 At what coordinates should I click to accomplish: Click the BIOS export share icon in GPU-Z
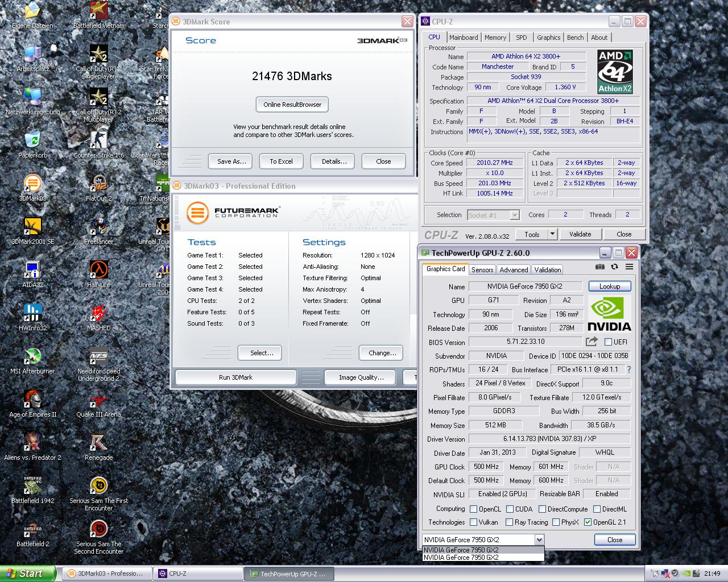[591, 342]
